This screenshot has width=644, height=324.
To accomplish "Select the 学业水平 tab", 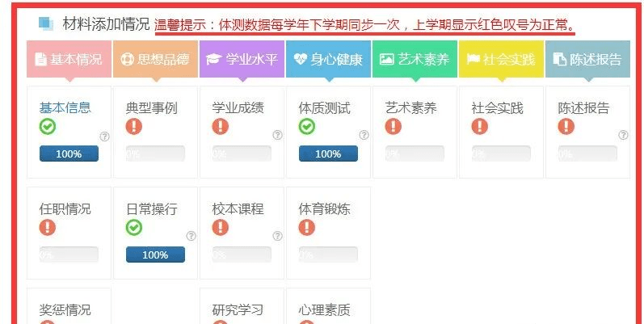I will [242, 59].
